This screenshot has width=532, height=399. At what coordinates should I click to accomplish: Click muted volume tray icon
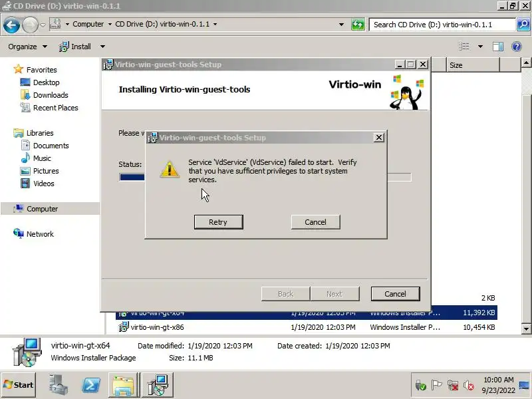click(x=469, y=385)
